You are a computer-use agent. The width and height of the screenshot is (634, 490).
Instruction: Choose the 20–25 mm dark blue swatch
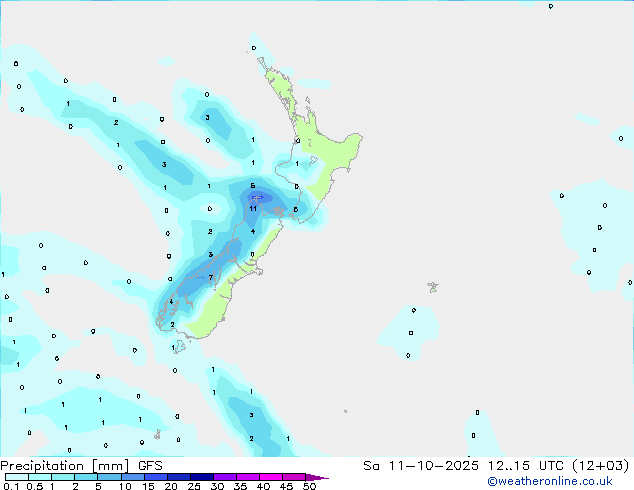pyautogui.click(x=178, y=477)
